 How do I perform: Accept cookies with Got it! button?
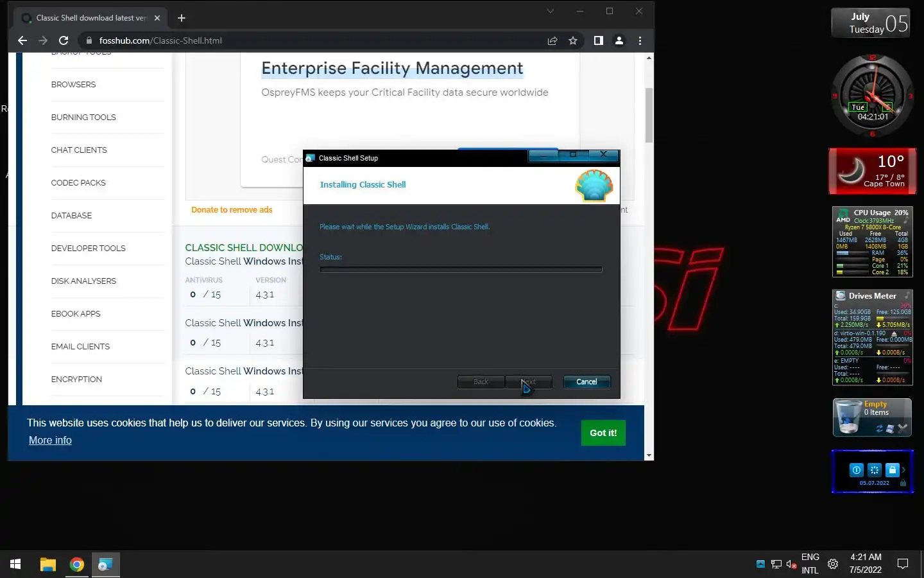click(603, 433)
